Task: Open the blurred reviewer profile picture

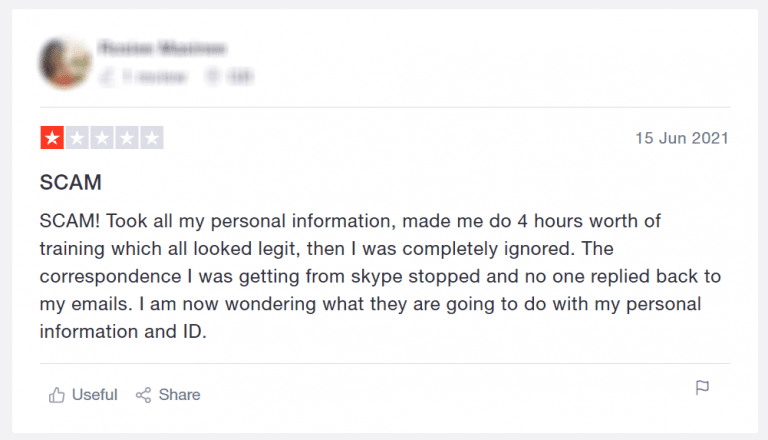Action: click(66, 61)
